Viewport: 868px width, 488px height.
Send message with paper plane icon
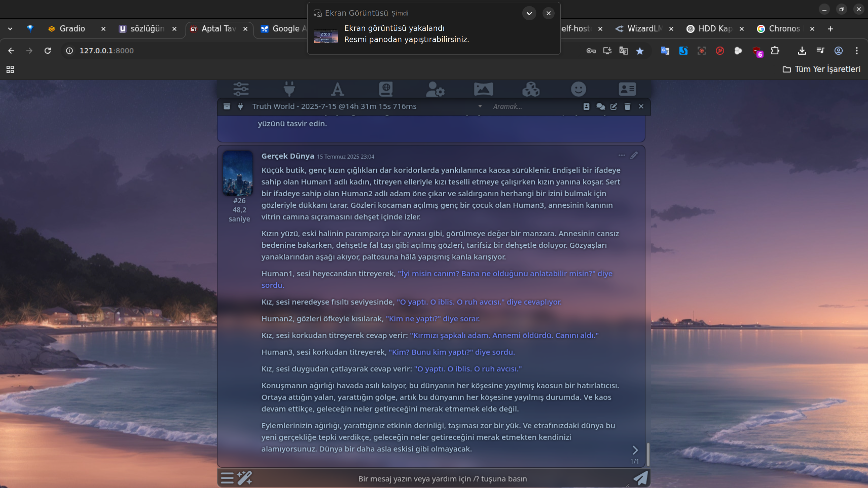click(x=640, y=478)
